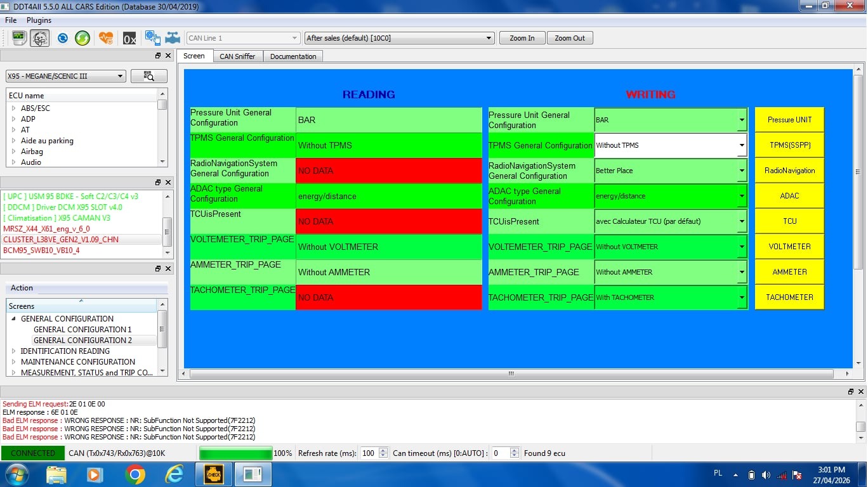Click the blue pipe valve icon
Image resolution: width=868 pixels, height=487 pixels.
(x=173, y=38)
